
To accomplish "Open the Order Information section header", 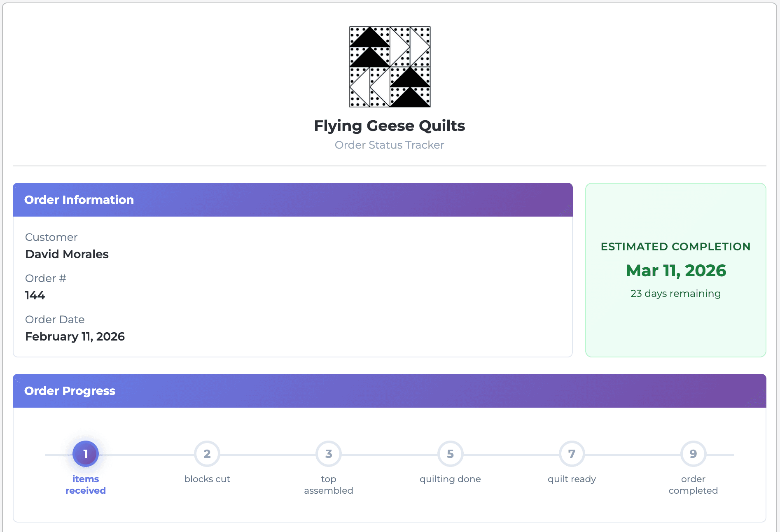I will click(79, 200).
